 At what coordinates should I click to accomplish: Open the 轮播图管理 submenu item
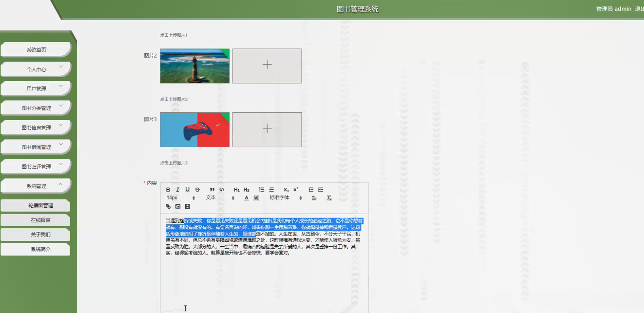click(x=35, y=205)
